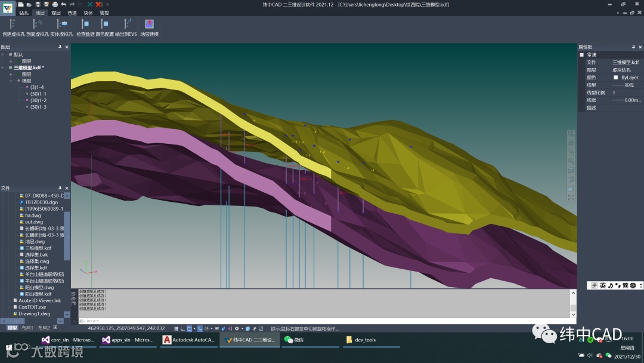
Task: Open core_sln Visual Studio in taskbar
Action: coord(68,340)
